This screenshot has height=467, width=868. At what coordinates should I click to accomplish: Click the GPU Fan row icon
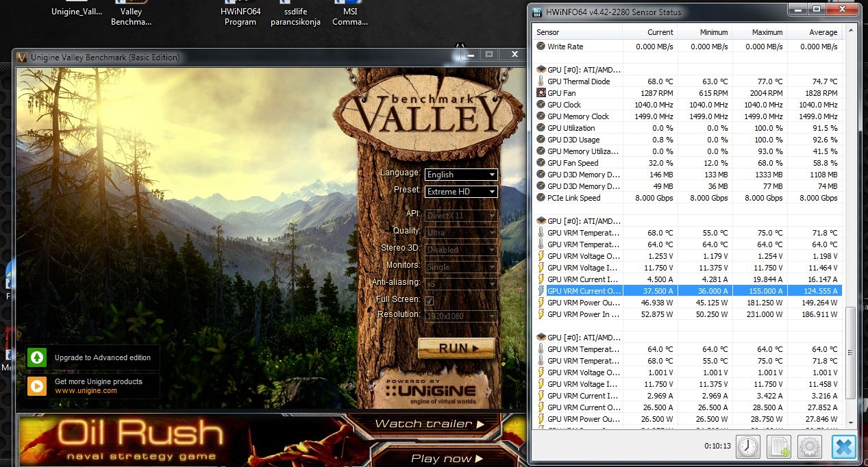coord(541,93)
